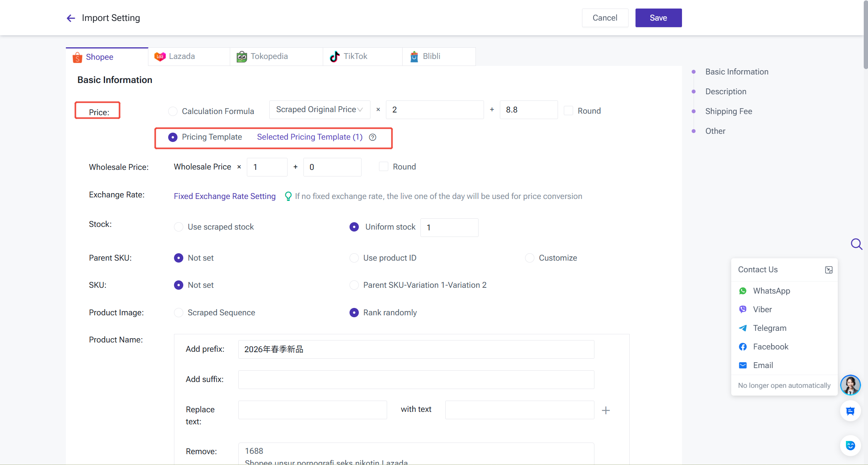This screenshot has width=868, height=465.
Task: Click the magnifier search icon on right edge
Action: (856, 244)
